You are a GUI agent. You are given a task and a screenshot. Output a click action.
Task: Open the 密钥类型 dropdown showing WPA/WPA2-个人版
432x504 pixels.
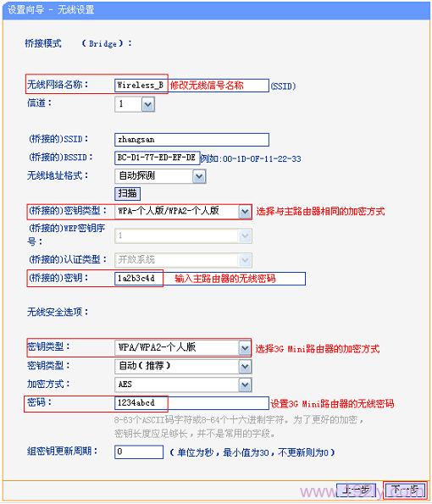point(183,348)
